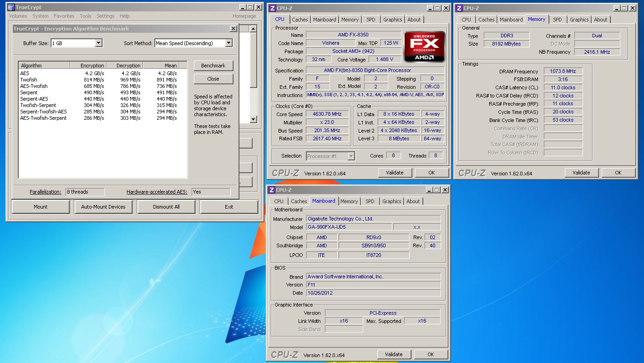The width and height of the screenshot is (644, 363).
Task: Select the Twofish-Serpent row in algorithm list
Action: tap(38, 105)
